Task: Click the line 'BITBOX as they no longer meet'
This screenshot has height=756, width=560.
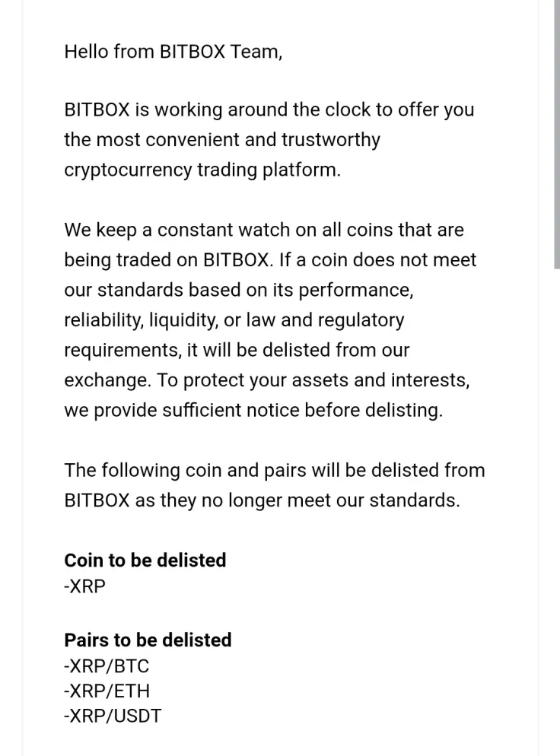Action: [262, 500]
